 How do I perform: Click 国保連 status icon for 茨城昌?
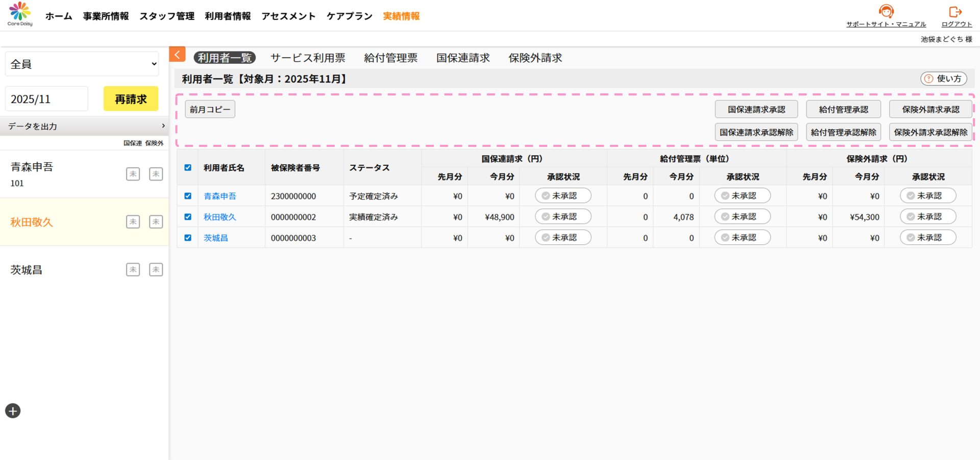pos(133,269)
